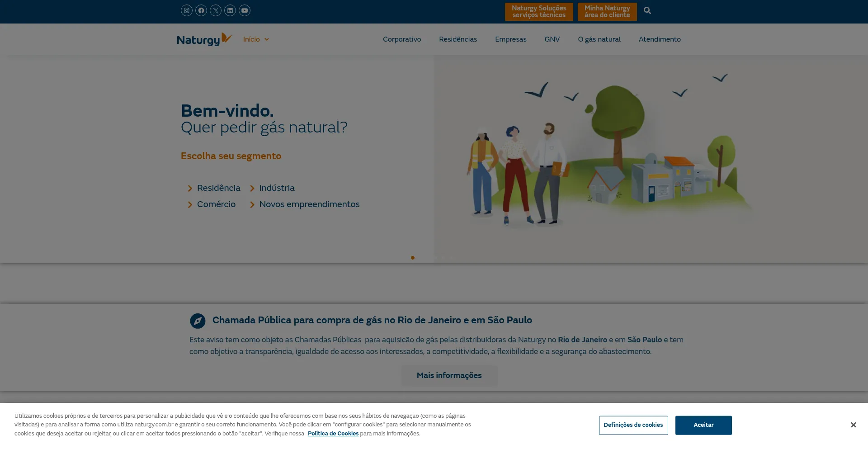
Task: Click the search magnifier icon
Action: [647, 10]
